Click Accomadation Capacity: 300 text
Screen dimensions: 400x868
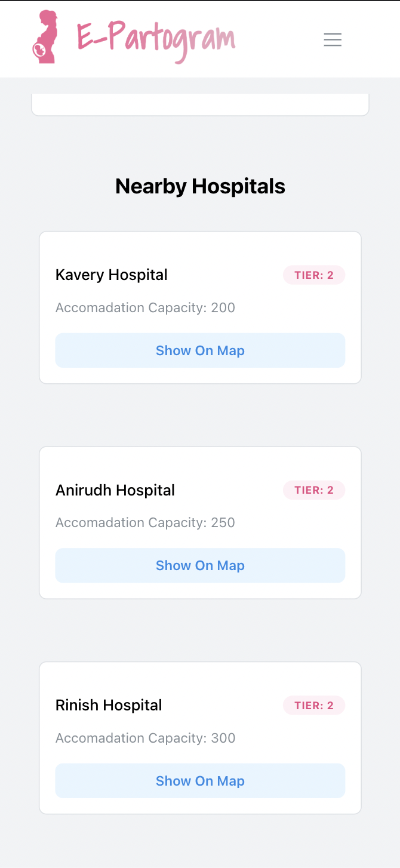145,738
